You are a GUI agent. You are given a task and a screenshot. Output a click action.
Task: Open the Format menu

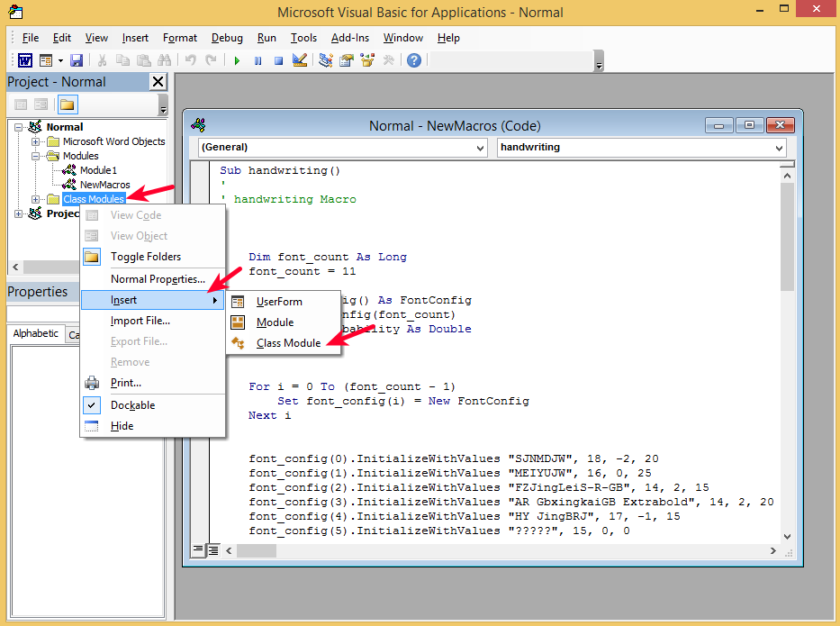click(179, 38)
